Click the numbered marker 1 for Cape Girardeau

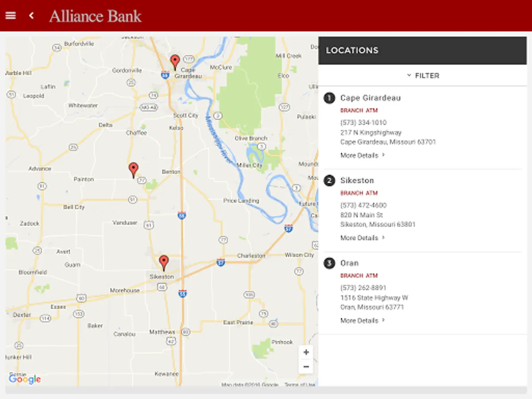[329, 98]
